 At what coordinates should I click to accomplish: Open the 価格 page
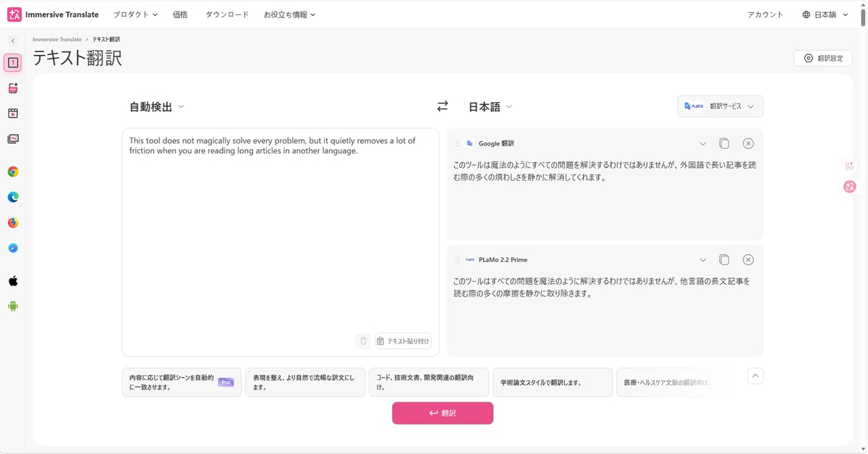pyautogui.click(x=180, y=14)
